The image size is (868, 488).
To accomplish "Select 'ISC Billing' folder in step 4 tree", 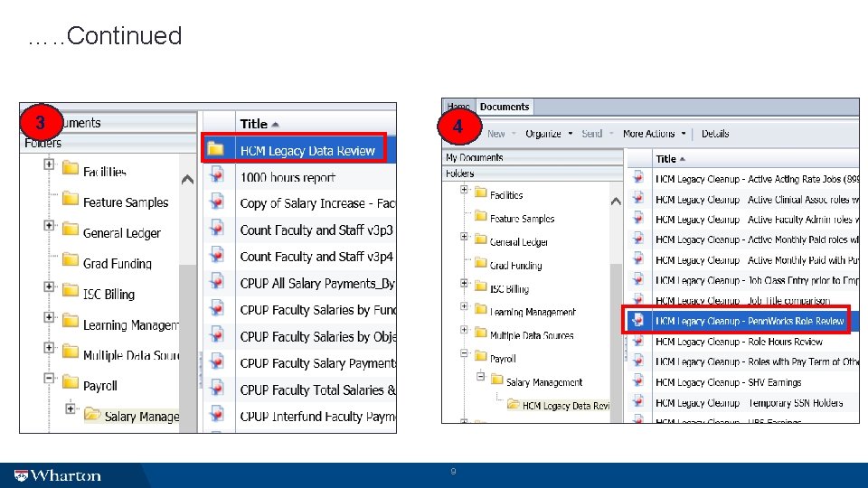I will 509,289.
